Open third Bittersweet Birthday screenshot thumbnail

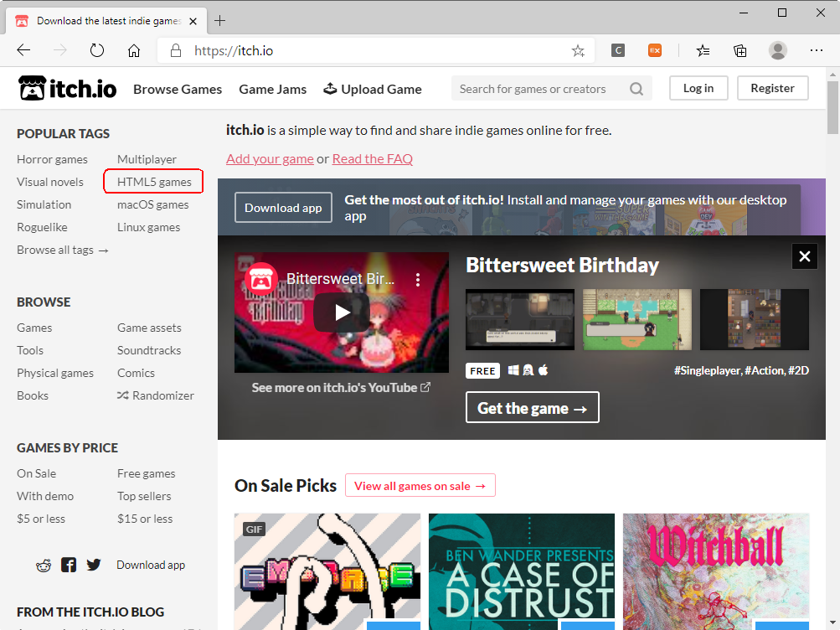click(755, 319)
